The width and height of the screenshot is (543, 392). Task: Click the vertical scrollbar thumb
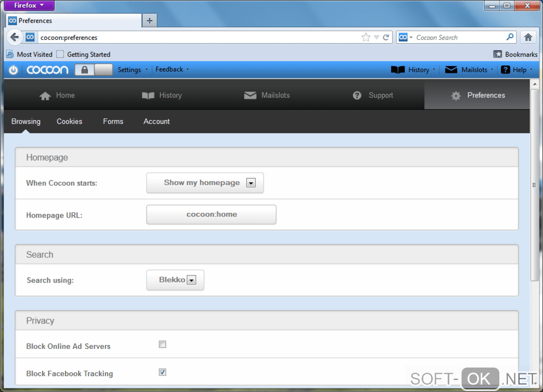click(x=534, y=185)
